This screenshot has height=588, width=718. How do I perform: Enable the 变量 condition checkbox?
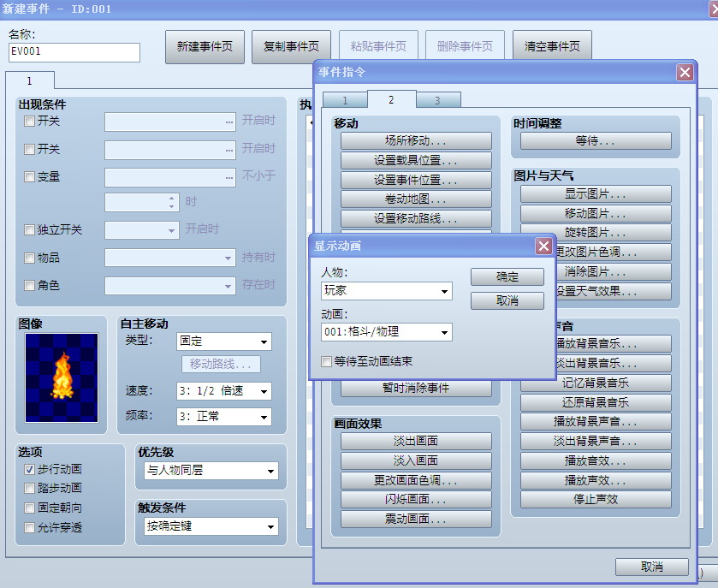click(x=29, y=177)
